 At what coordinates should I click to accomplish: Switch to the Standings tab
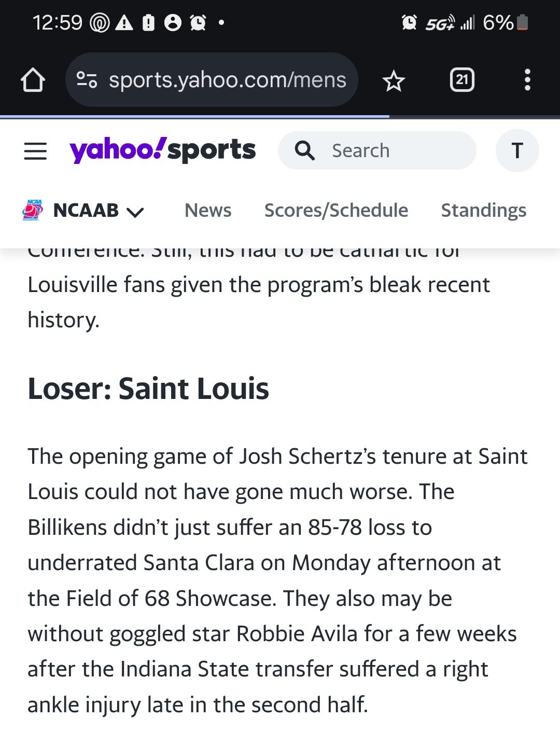(484, 210)
